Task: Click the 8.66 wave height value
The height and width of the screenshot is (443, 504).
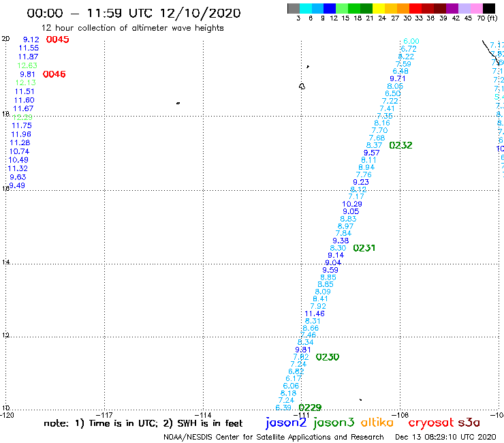Action: click(x=311, y=328)
